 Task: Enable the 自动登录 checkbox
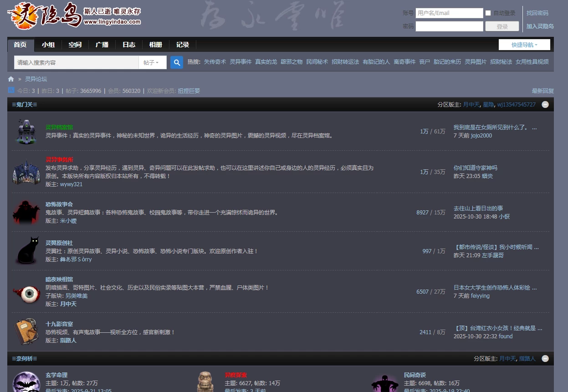[x=488, y=13]
